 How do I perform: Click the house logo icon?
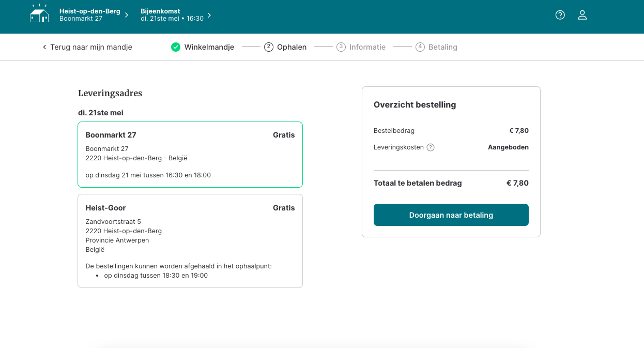[x=39, y=13]
